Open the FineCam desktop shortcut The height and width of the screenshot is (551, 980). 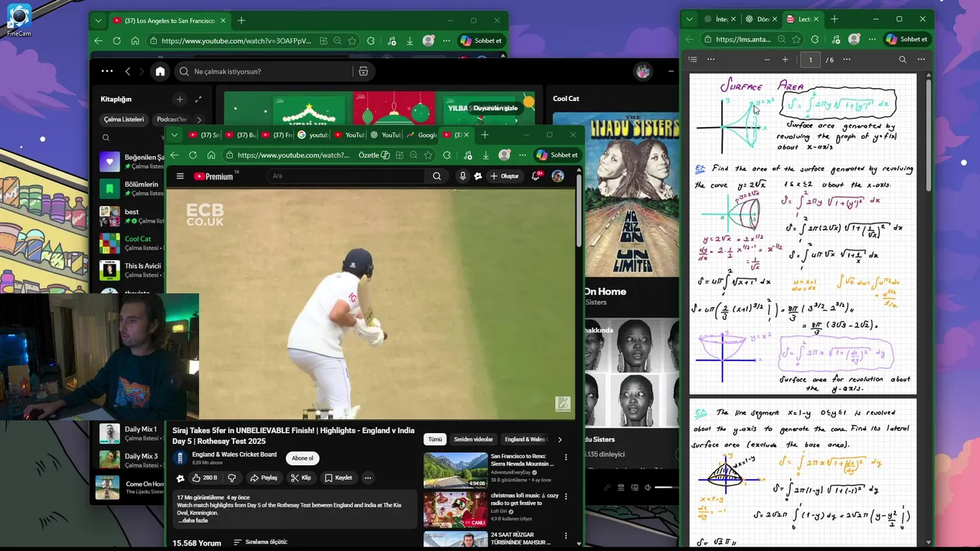pos(18,21)
